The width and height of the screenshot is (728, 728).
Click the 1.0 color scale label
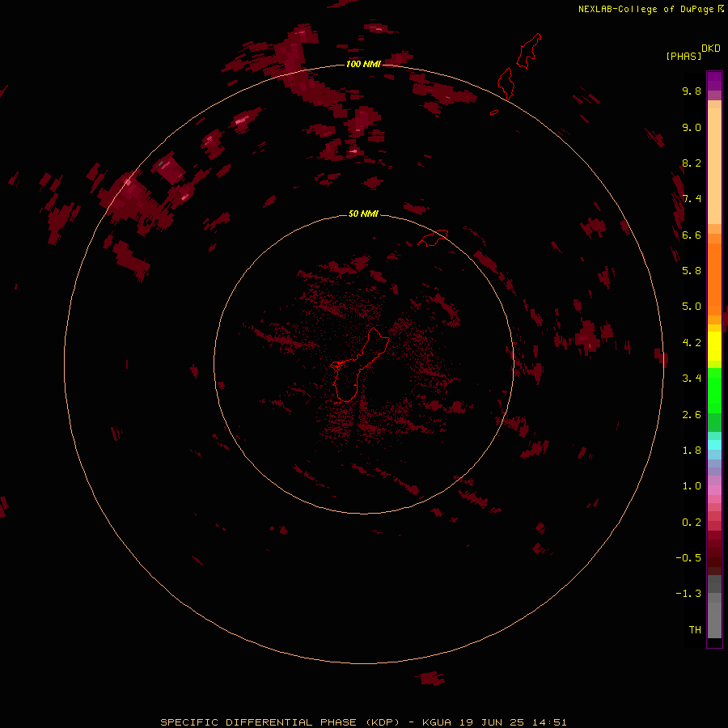(x=692, y=486)
